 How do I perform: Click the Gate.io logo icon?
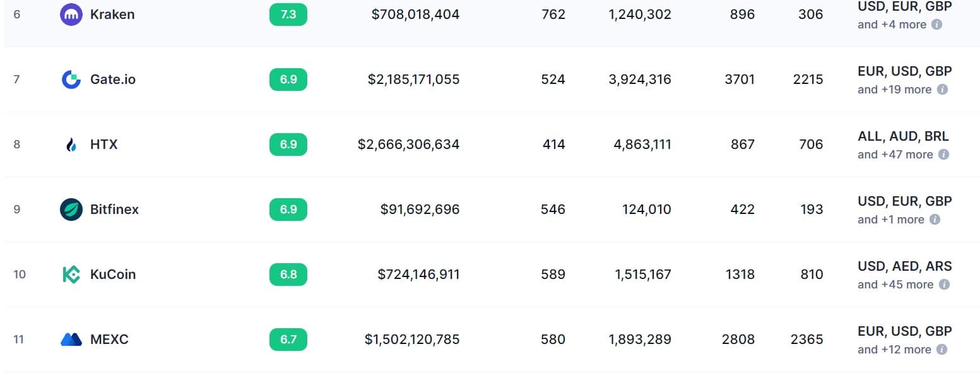[x=71, y=80]
